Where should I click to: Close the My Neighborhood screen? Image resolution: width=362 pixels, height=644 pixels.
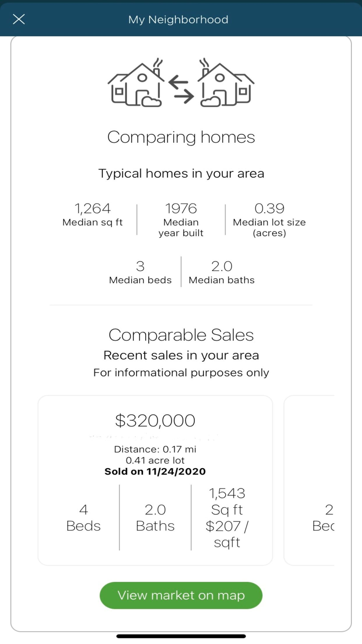(x=19, y=19)
